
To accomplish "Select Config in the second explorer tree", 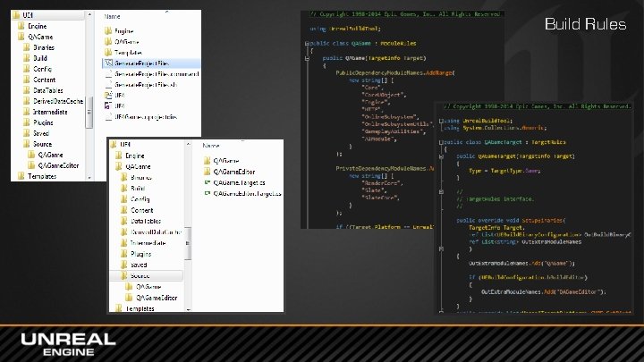I will 140,199.
